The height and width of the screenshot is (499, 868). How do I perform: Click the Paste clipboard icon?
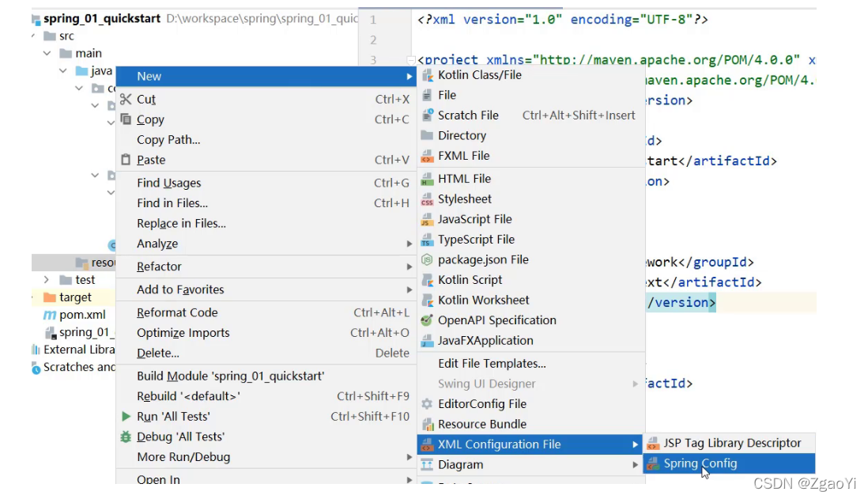pyautogui.click(x=126, y=160)
